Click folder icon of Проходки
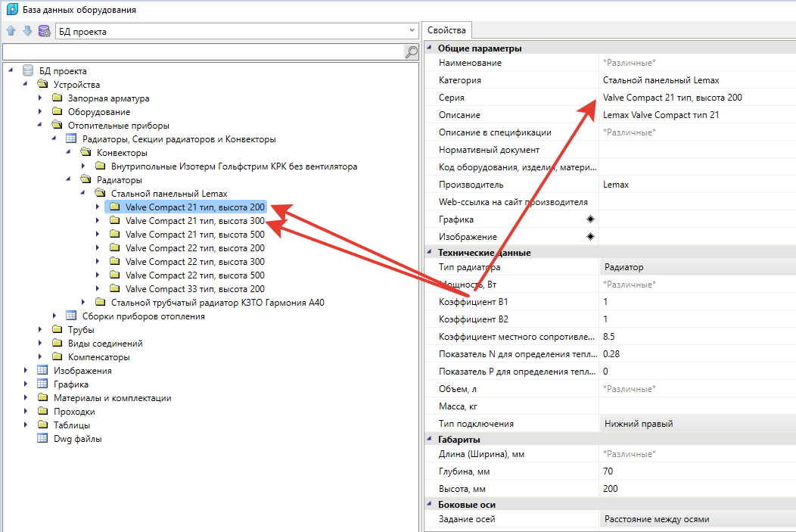The height and width of the screenshot is (532, 796). point(42,411)
